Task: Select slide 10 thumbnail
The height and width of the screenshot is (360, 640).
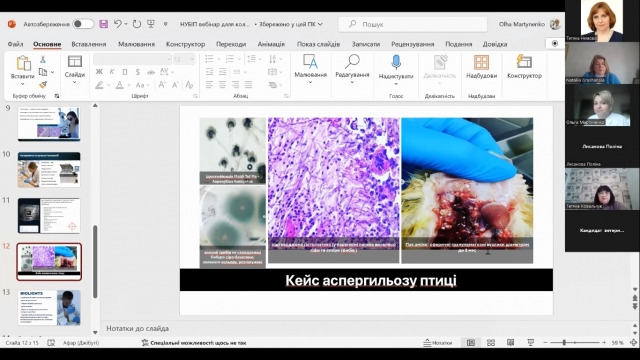Action: pos(49,169)
